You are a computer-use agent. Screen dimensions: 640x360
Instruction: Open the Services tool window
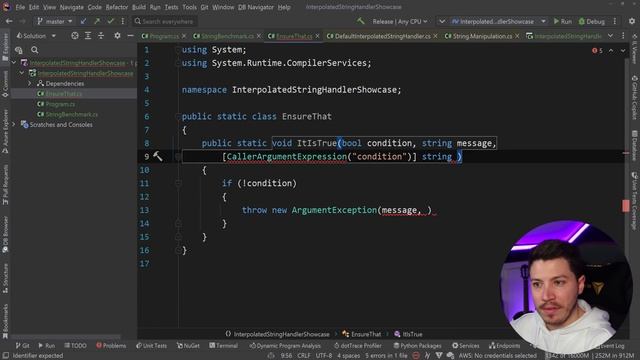(465, 346)
